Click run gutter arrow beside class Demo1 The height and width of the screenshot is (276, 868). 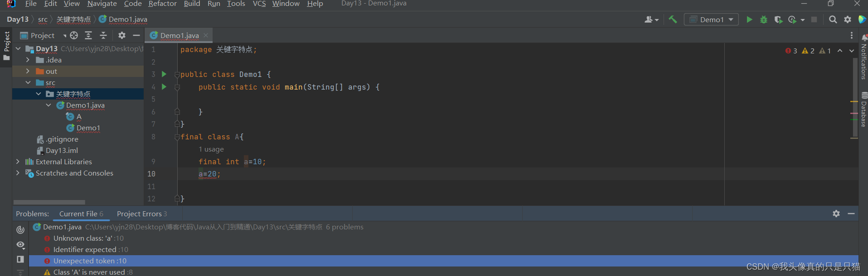164,74
